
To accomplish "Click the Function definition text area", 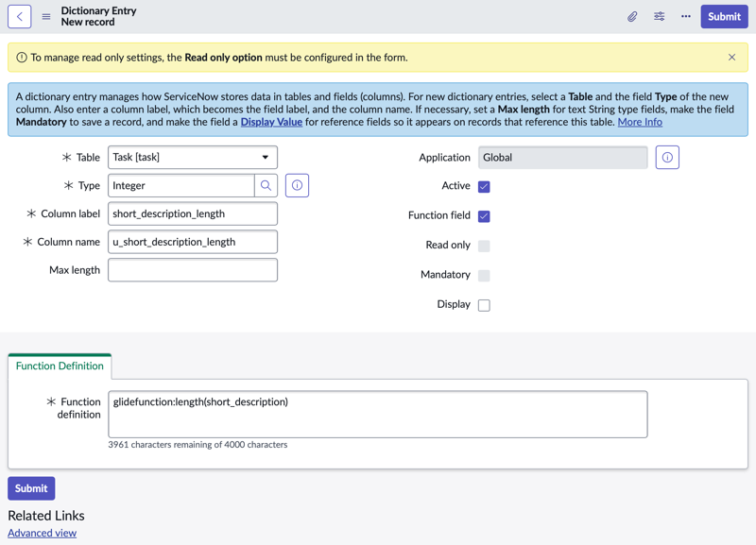I will [x=377, y=415].
